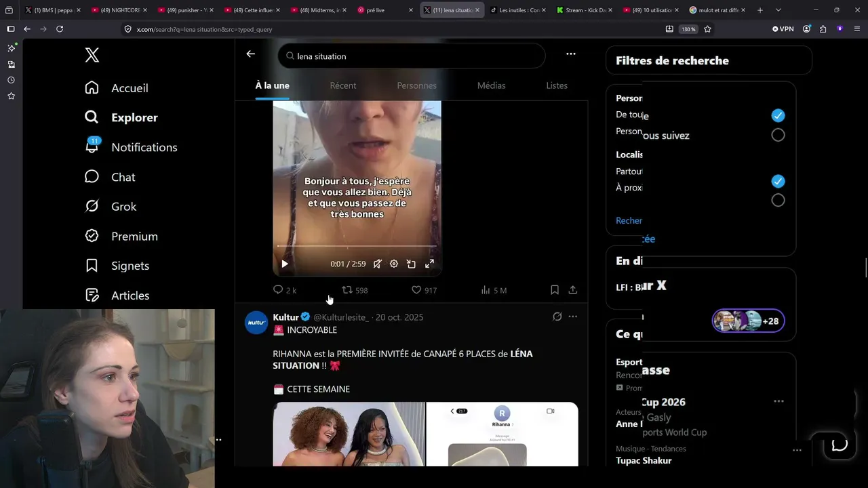The height and width of the screenshot is (488, 868).
Task: View the 5 M post analytics
Action: [x=494, y=290]
